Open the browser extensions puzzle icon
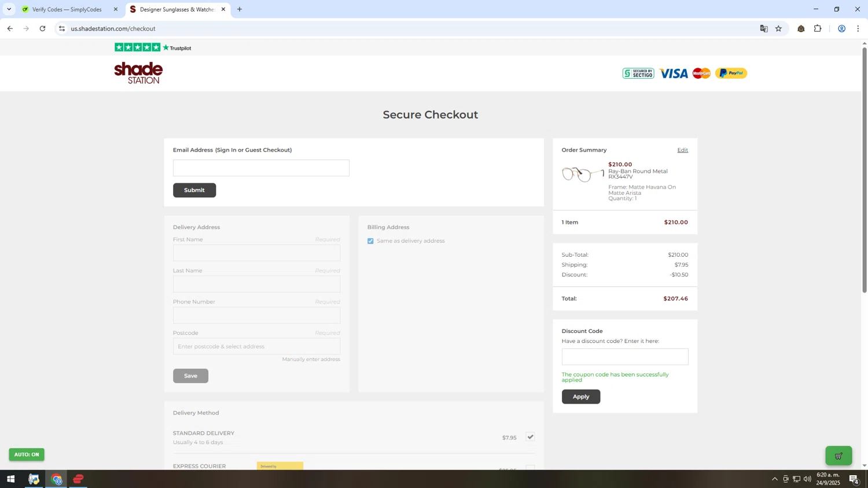Viewport: 868px width, 488px height. point(818,28)
